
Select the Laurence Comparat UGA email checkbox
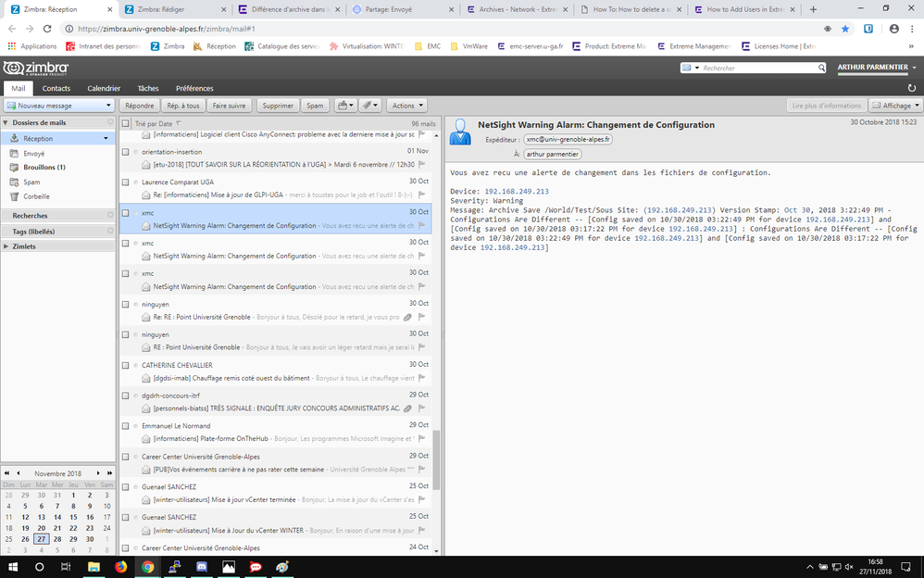click(125, 182)
